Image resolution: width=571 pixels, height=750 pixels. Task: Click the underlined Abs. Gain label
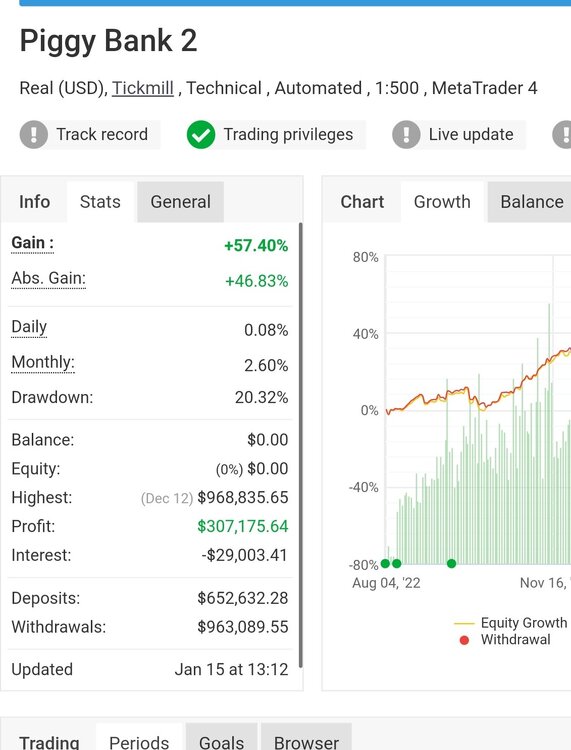tap(49, 278)
